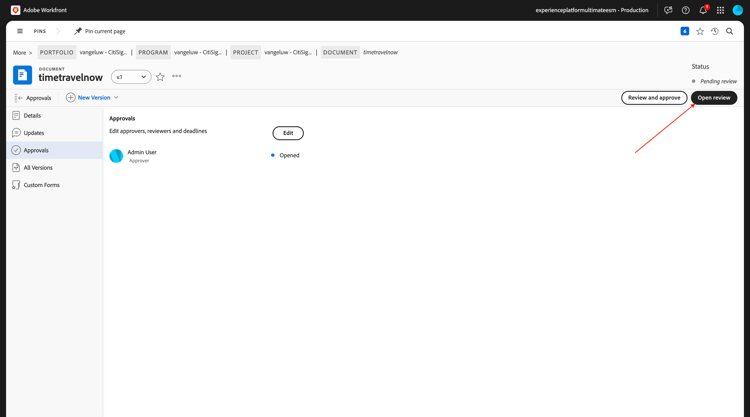Open the help question mark icon
The height and width of the screenshot is (417, 750).
coord(685,10)
